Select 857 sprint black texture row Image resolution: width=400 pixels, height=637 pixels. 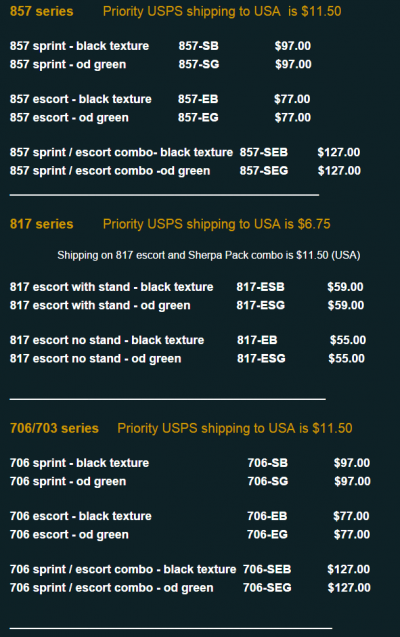tap(160, 46)
